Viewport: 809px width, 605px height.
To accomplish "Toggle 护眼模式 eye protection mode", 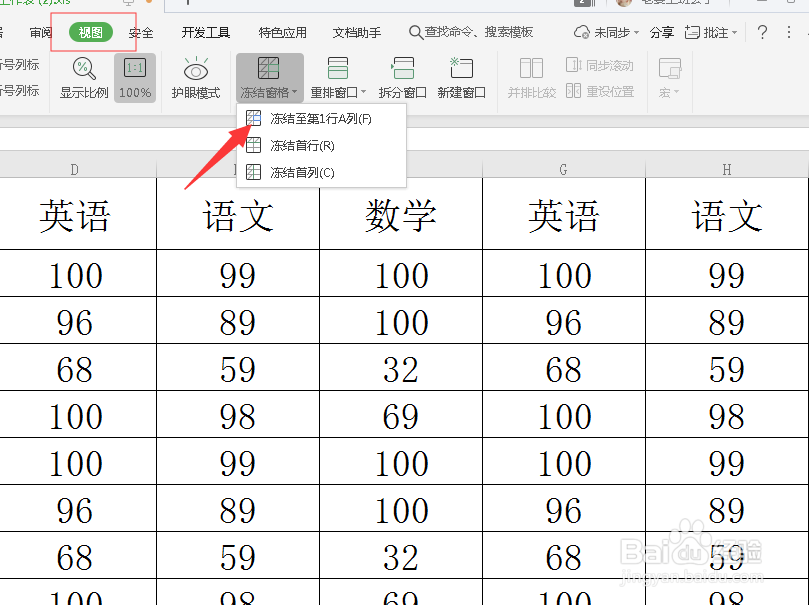I will [x=196, y=78].
